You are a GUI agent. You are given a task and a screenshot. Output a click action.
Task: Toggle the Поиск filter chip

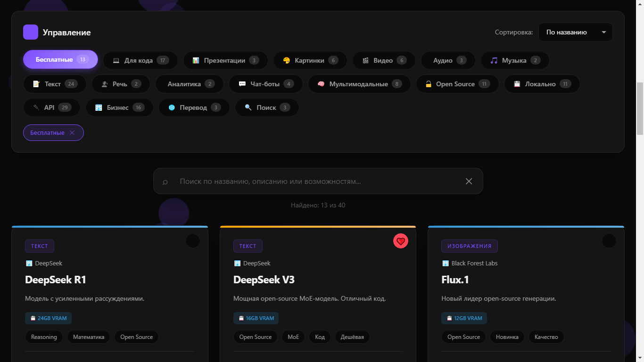click(x=267, y=107)
